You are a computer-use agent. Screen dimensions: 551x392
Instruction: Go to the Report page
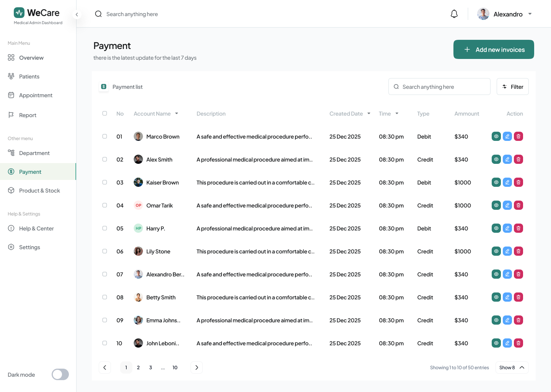click(x=28, y=115)
